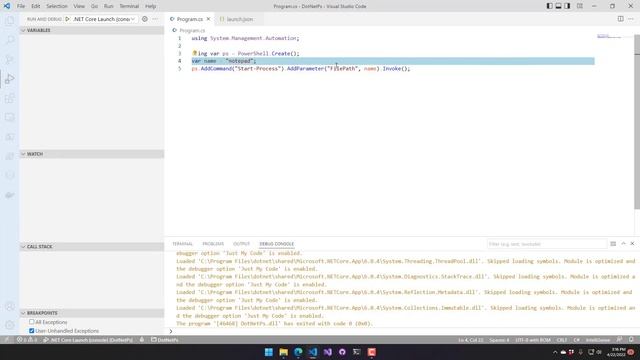
Task: Change the UTF-8 with BOM encoding
Action: click(x=533, y=340)
